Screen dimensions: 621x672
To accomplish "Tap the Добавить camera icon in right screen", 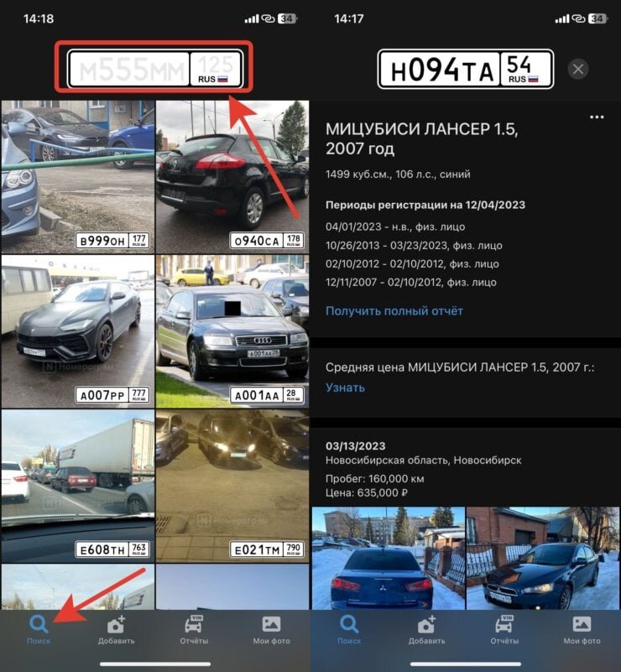I will [x=426, y=624].
